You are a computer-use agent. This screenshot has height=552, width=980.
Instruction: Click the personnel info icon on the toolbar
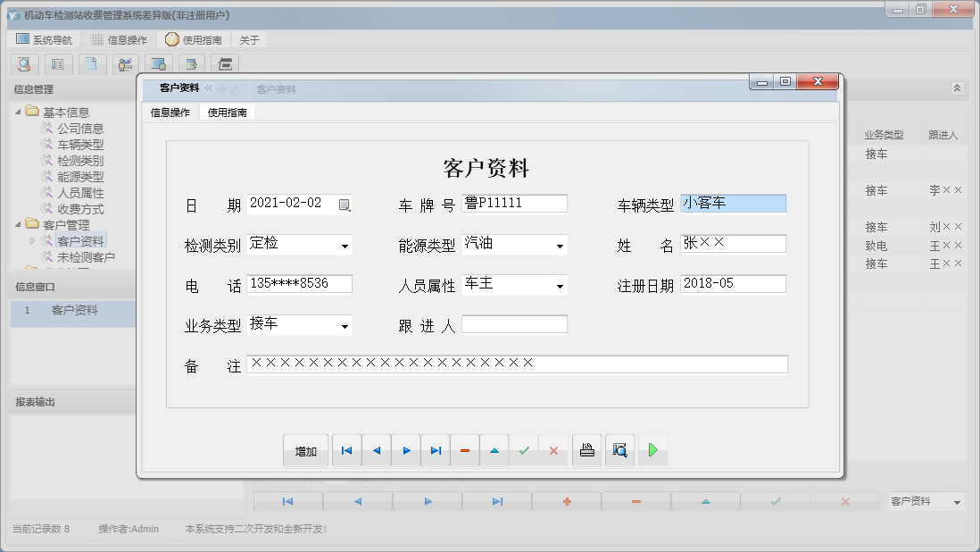click(x=125, y=64)
